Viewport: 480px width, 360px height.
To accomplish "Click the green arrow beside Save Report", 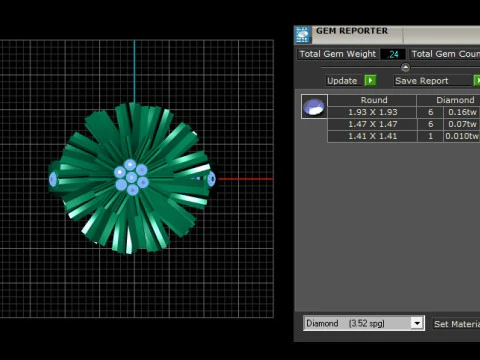I will click(x=477, y=81).
